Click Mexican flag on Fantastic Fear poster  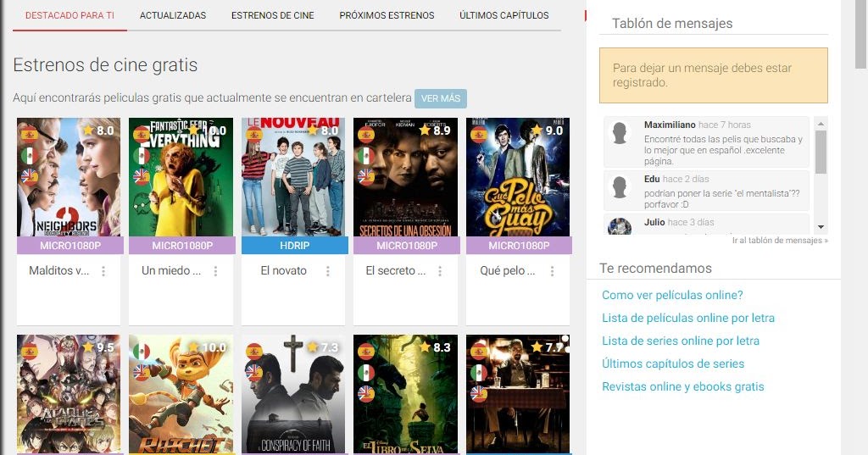(x=142, y=155)
